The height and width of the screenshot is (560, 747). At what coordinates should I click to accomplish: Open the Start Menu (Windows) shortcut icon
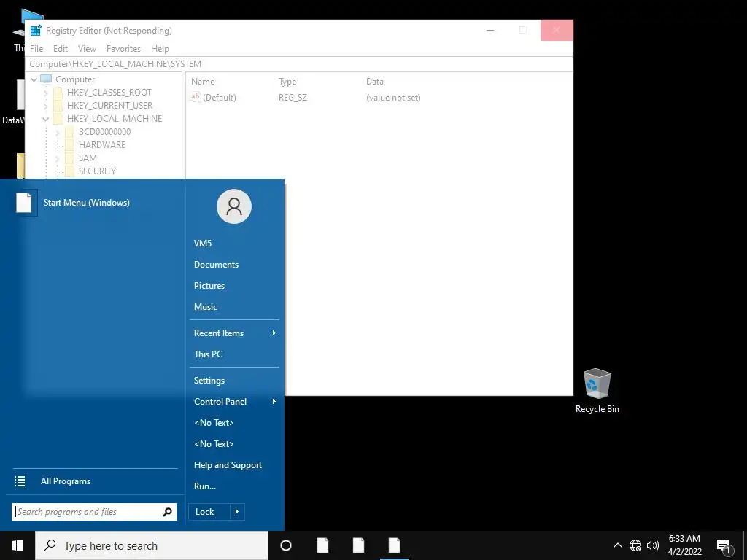coord(24,203)
